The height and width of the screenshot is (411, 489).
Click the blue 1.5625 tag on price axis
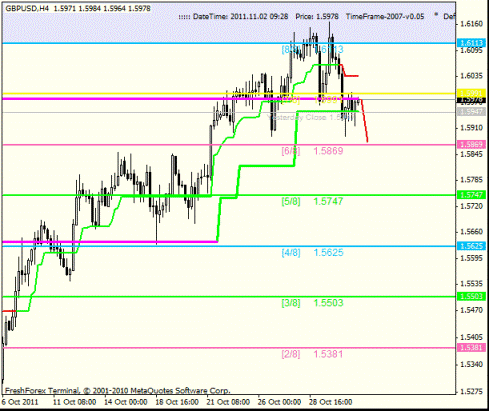[x=471, y=246]
